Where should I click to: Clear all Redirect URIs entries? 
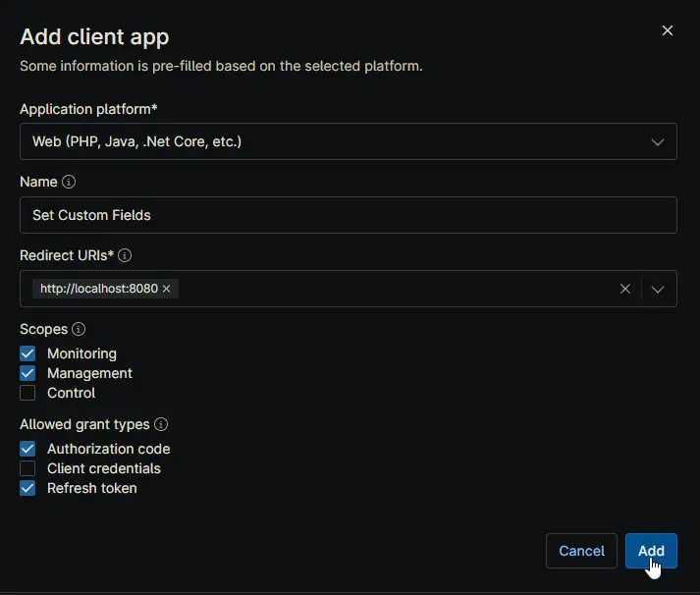(x=625, y=289)
